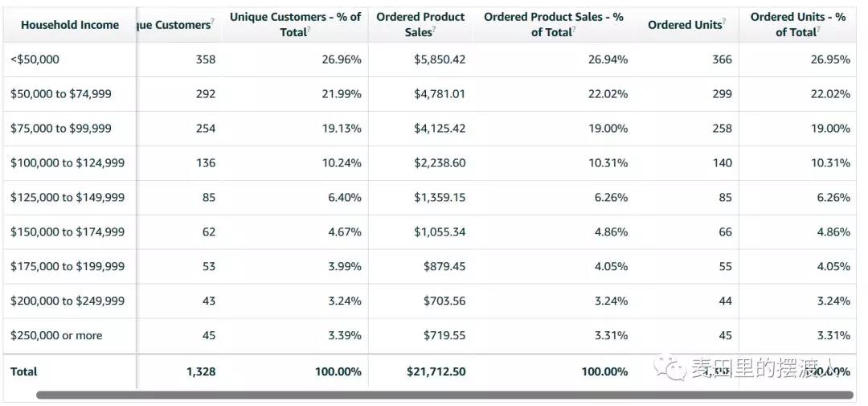This screenshot has height=406, width=868.
Task: Click the $21,712.50 total sales cell
Action: pyautogui.click(x=436, y=371)
